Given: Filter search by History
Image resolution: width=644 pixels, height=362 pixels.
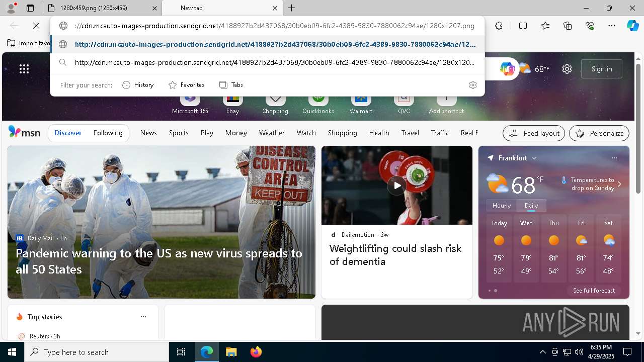Looking at the screenshot, I should coord(138,85).
